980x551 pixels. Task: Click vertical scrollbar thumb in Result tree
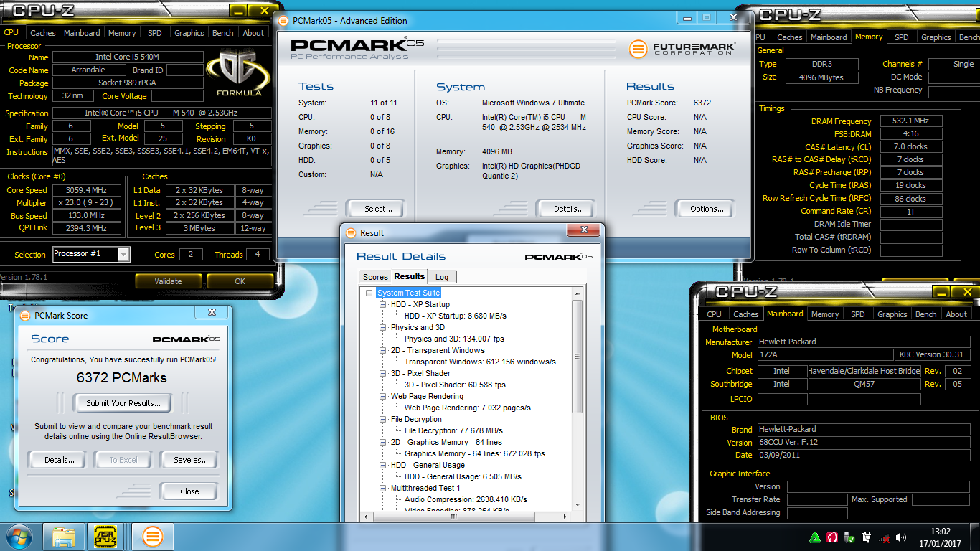click(x=578, y=356)
